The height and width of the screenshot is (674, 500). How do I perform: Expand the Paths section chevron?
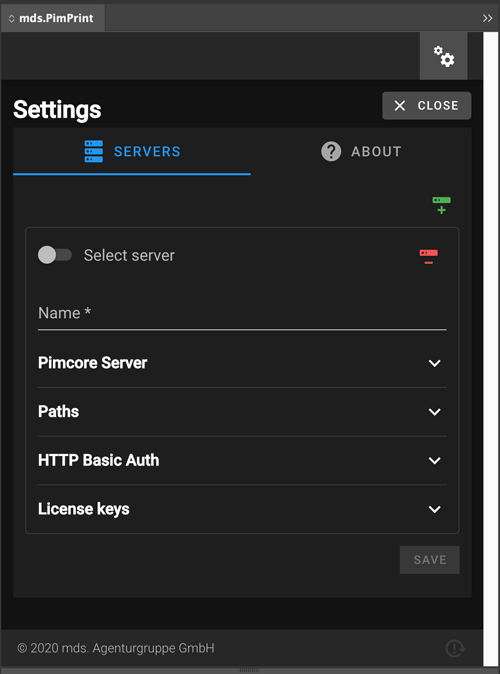point(435,412)
